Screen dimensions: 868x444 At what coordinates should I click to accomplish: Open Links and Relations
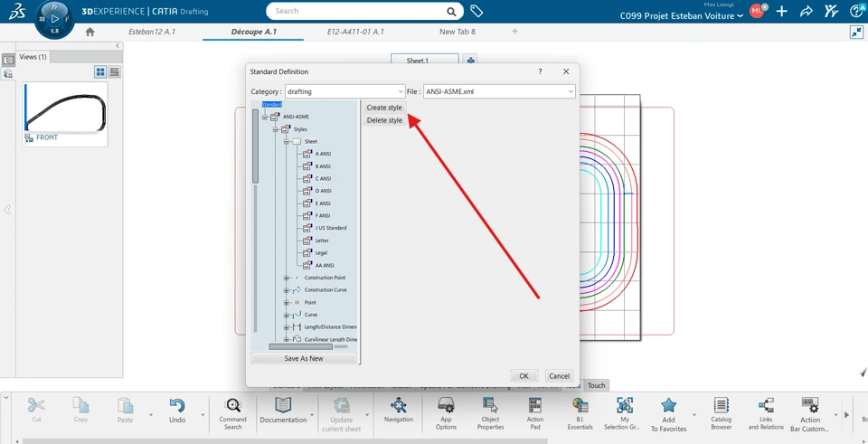(766, 413)
